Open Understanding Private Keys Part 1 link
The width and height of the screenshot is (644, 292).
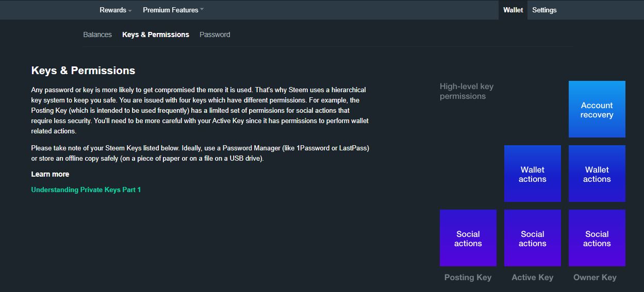pyautogui.click(x=86, y=190)
